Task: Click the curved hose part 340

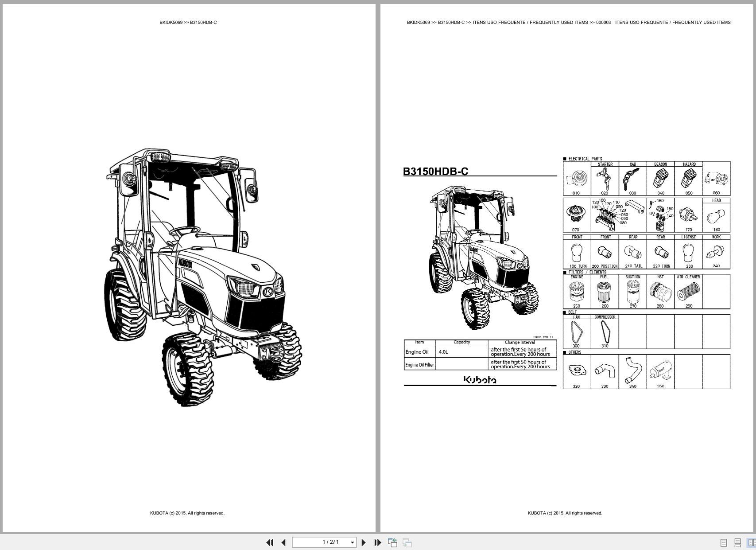Action: tap(632, 370)
